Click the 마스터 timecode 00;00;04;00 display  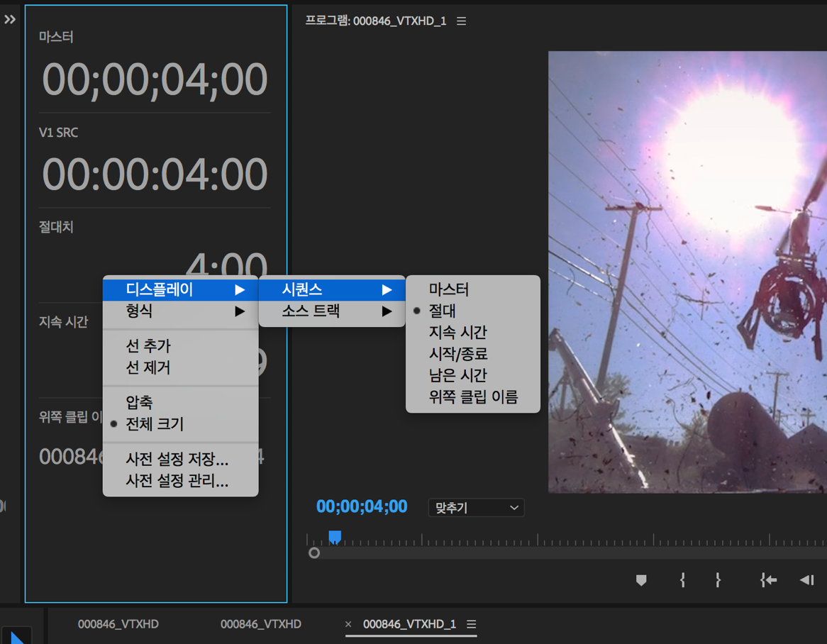point(155,79)
